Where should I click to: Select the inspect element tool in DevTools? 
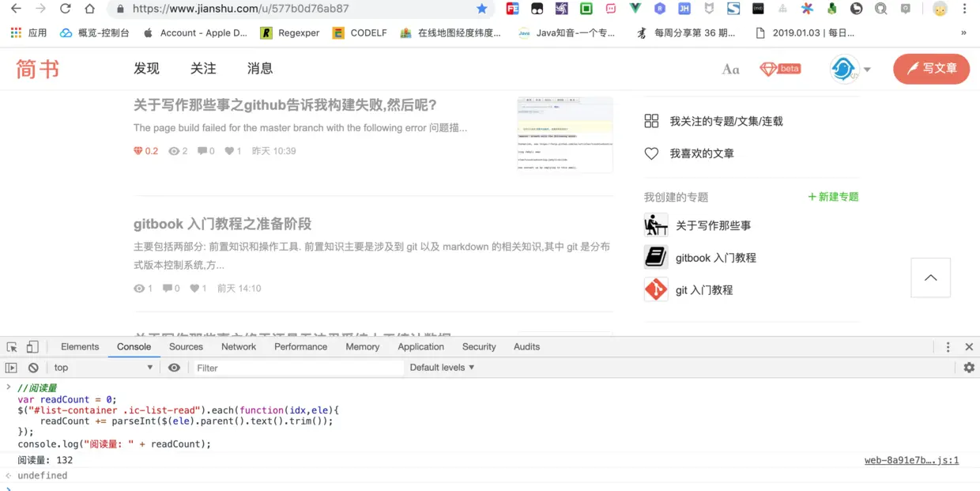(13, 346)
